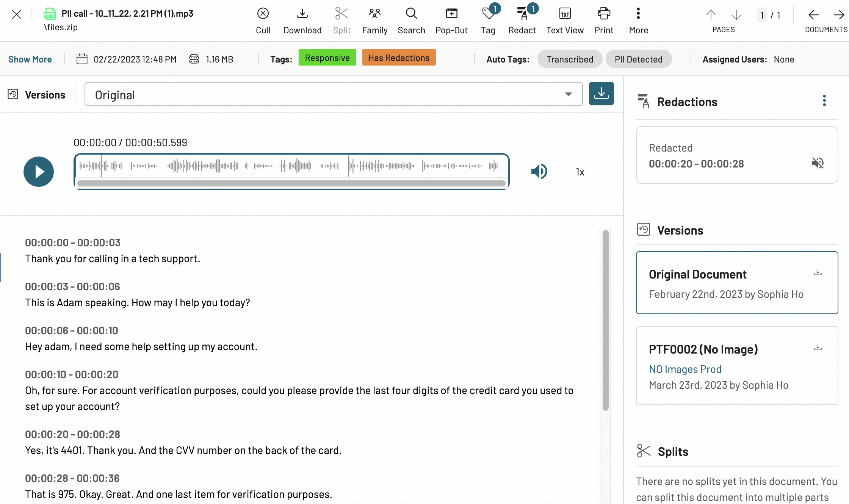Screen dimensions: 849x504
Task: Click the Transcribed auto tag chip
Action: 570,59
